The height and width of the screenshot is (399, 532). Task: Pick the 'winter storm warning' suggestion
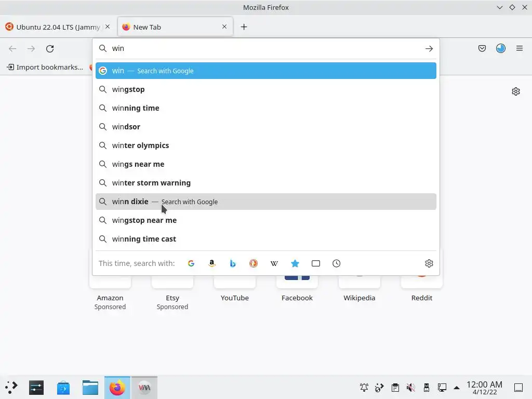tap(266, 183)
